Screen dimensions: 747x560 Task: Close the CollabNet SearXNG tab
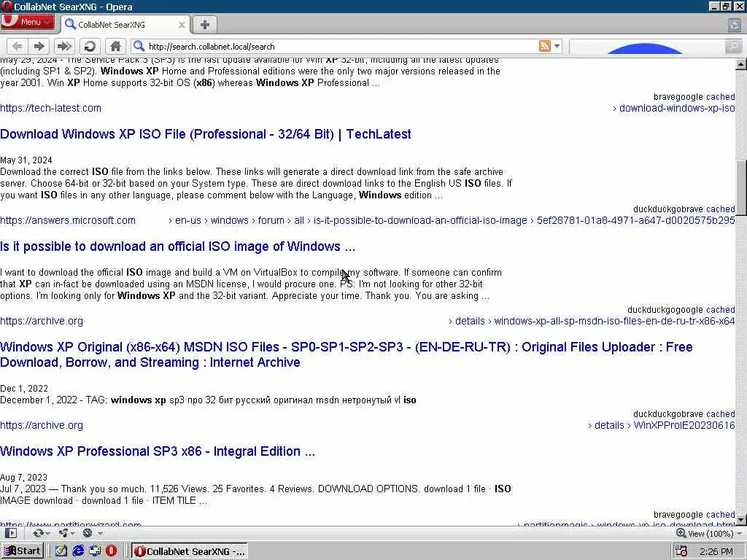[182, 25]
